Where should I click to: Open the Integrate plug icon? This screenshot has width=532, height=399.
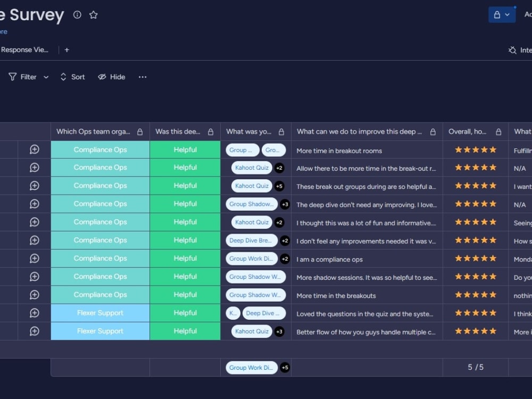(512, 50)
